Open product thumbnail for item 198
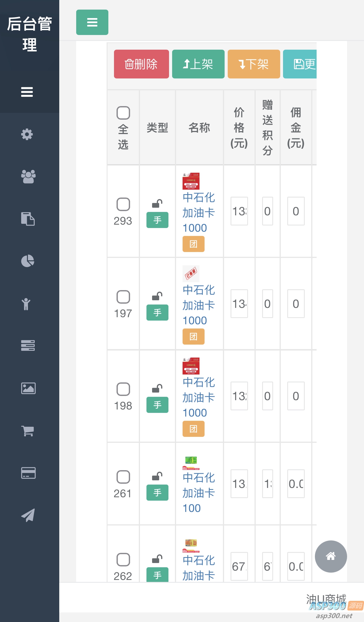The width and height of the screenshot is (364, 622). click(x=191, y=366)
